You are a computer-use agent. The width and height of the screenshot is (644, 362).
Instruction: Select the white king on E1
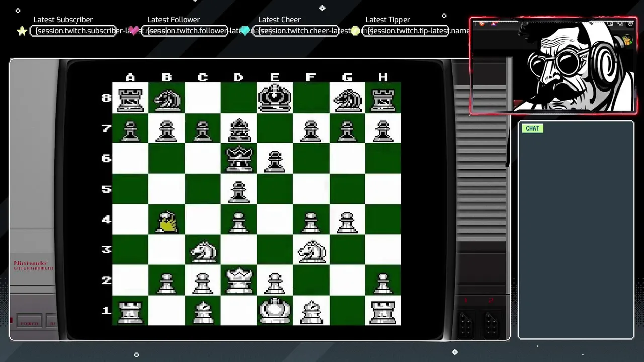pyautogui.click(x=275, y=311)
